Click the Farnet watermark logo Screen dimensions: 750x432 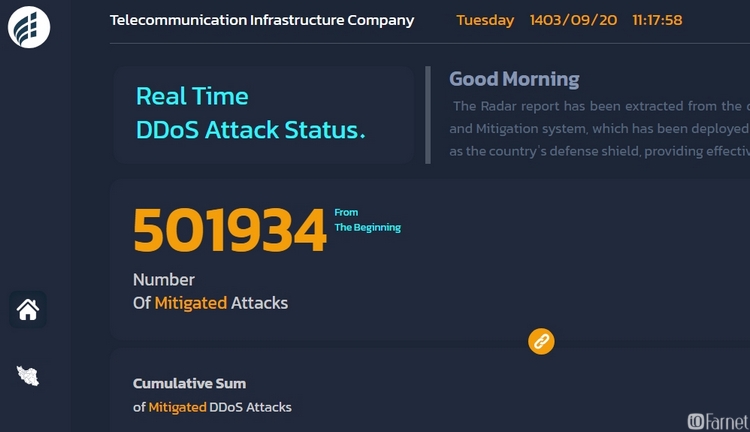[718, 421]
